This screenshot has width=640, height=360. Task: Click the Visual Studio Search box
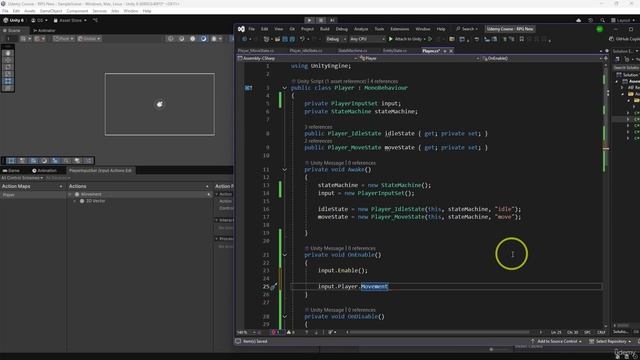point(467,29)
